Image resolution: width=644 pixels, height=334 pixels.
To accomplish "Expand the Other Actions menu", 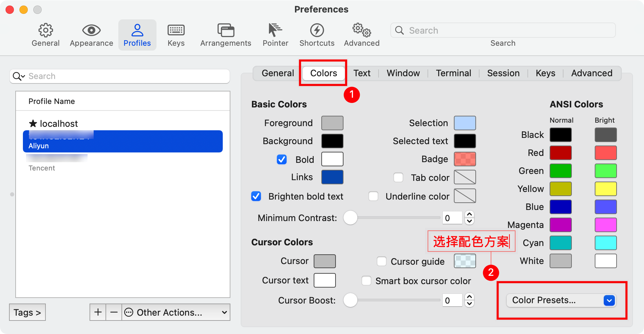I will (176, 312).
